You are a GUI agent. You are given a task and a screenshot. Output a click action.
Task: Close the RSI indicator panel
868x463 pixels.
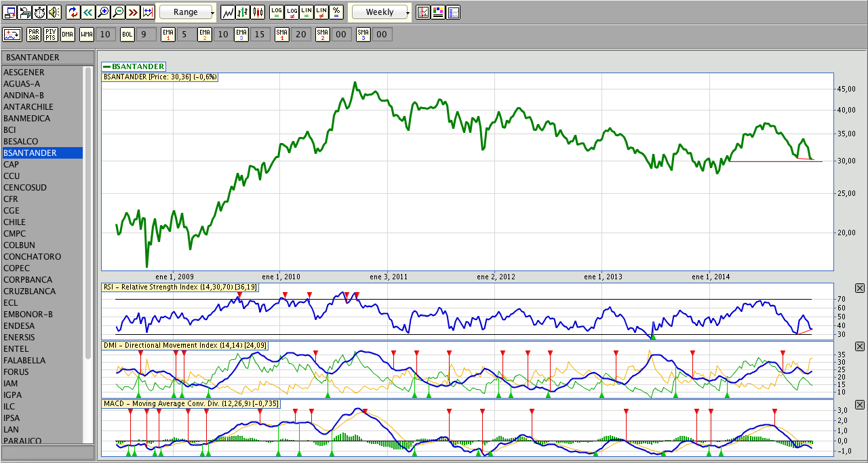[860, 289]
